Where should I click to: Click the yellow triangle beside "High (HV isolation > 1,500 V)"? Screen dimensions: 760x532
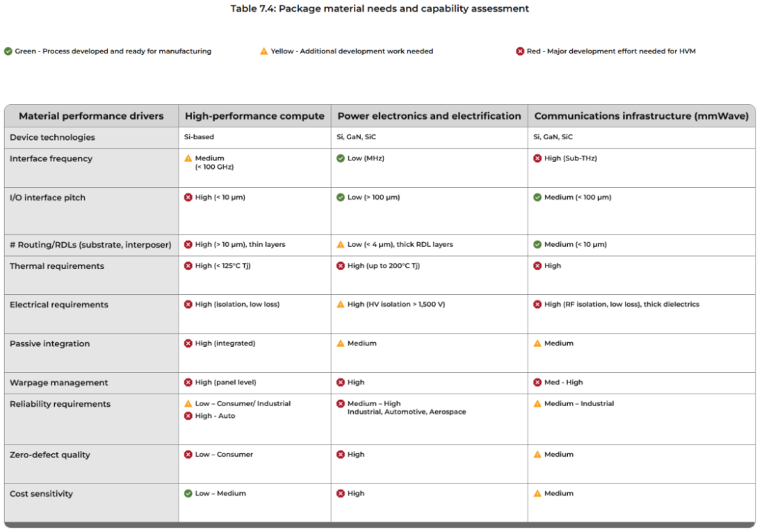pyautogui.click(x=341, y=305)
